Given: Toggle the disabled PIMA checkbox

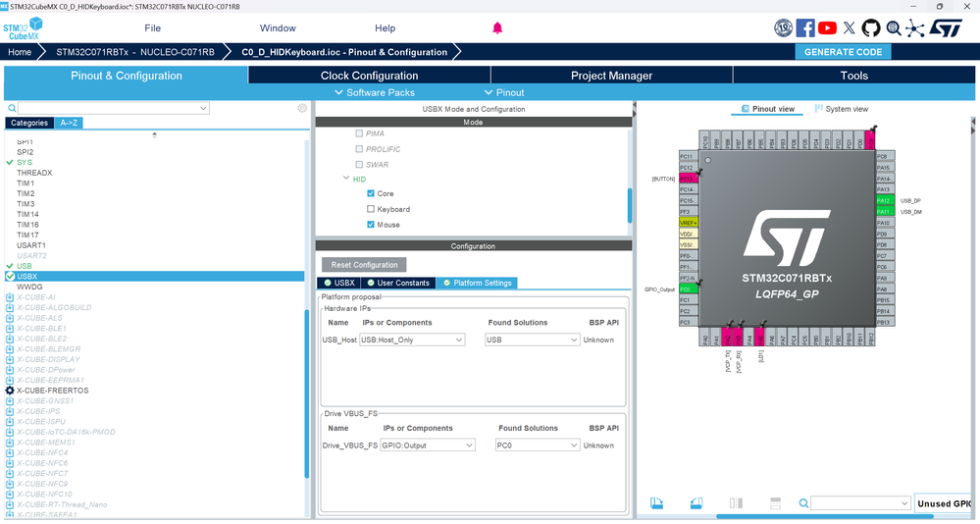Looking at the screenshot, I should pyautogui.click(x=359, y=133).
